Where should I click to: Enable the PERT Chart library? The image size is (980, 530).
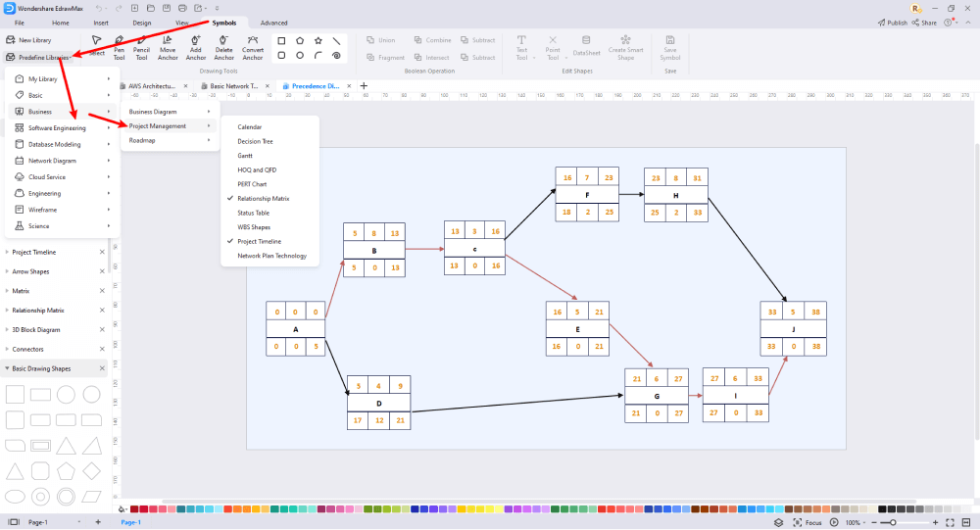click(252, 184)
